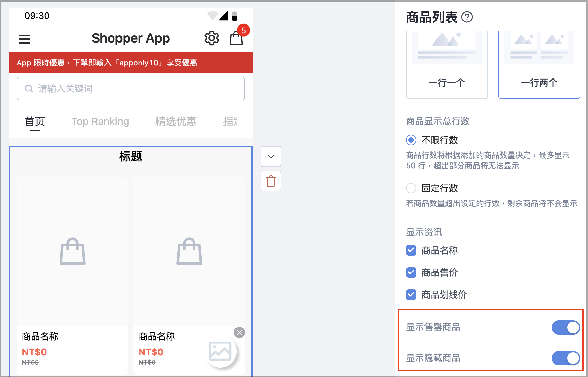
Task: Click the 09:30 status bar clock
Action: click(37, 16)
